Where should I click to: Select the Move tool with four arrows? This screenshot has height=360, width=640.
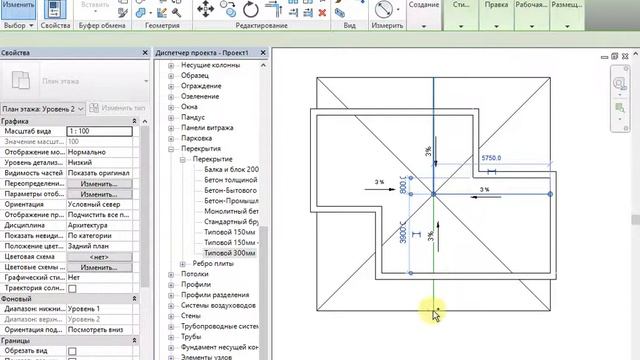[x=205, y=9]
